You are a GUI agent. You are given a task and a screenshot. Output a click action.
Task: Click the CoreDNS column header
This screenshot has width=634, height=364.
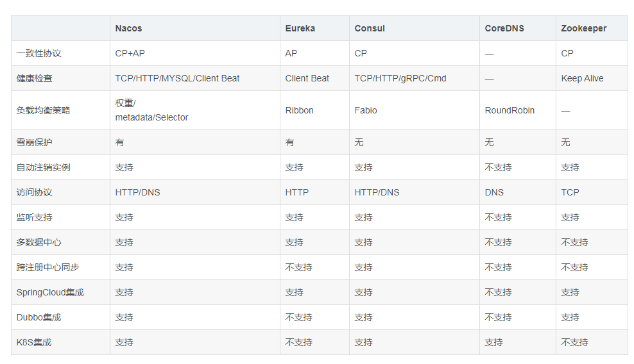[504, 28]
